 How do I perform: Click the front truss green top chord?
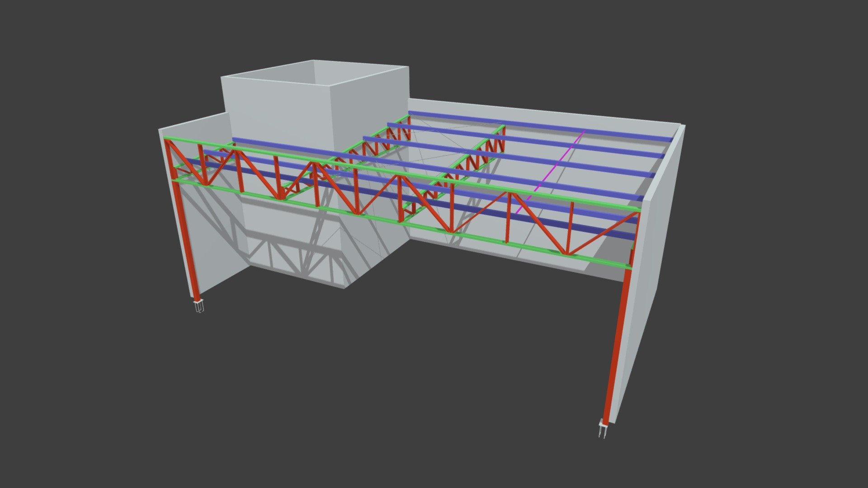[x=401, y=174]
